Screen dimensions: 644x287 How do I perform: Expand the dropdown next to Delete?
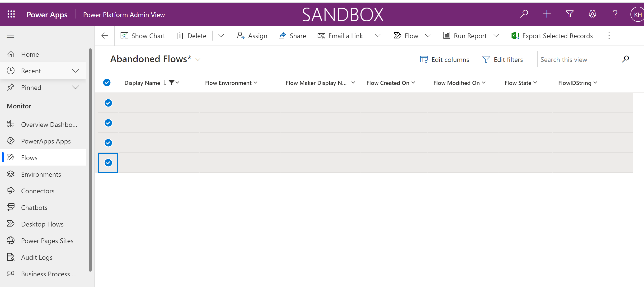tap(221, 36)
